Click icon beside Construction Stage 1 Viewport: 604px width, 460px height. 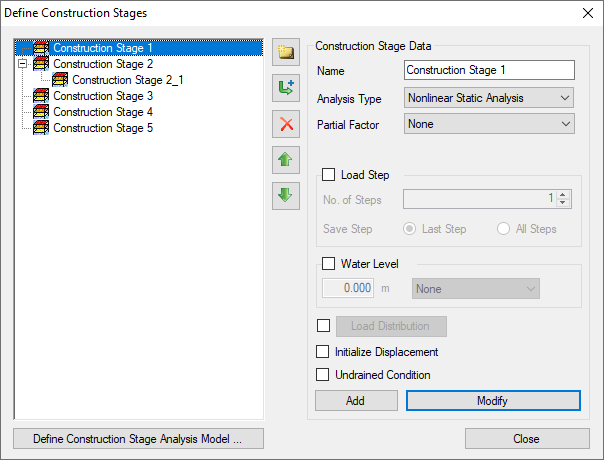(41, 48)
